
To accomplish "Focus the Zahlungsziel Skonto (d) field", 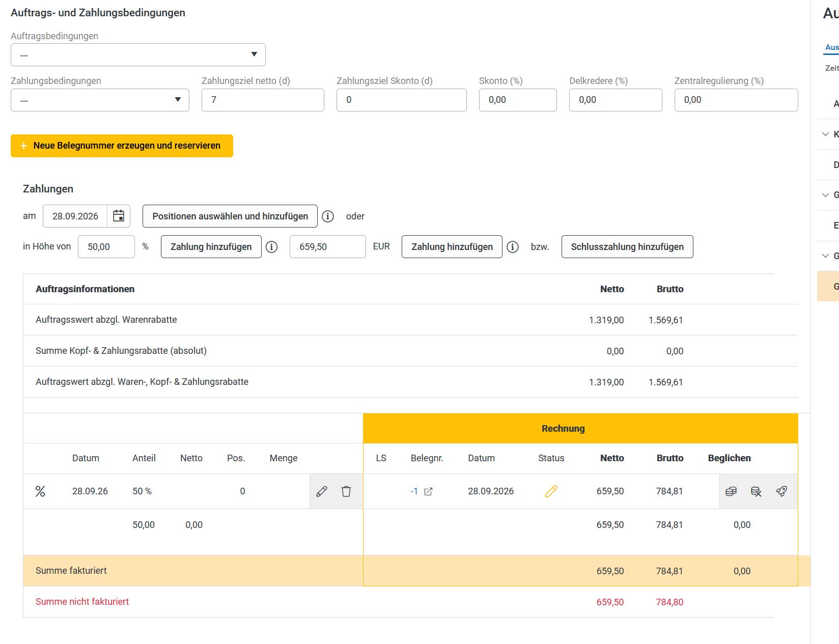I will click(x=402, y=100).
